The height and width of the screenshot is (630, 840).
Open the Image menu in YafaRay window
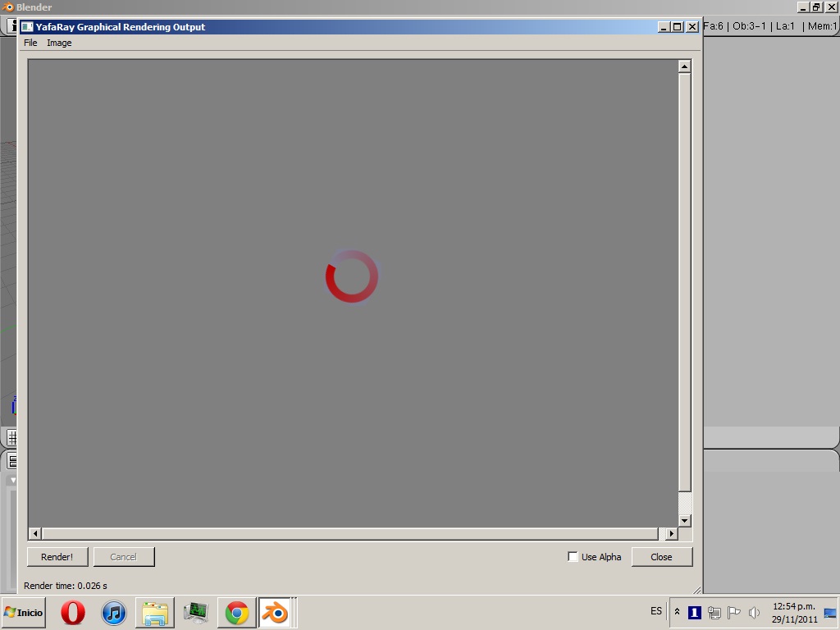[59, 43]
